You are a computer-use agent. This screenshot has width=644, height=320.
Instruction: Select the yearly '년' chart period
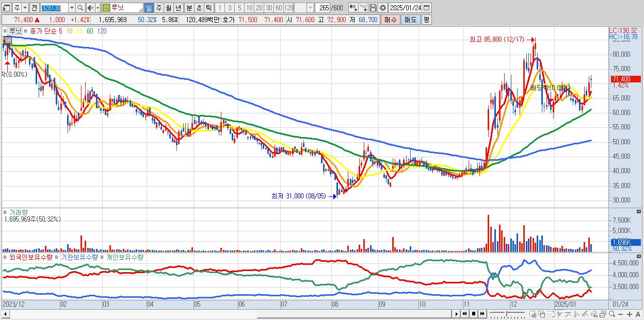coord(178,8)
